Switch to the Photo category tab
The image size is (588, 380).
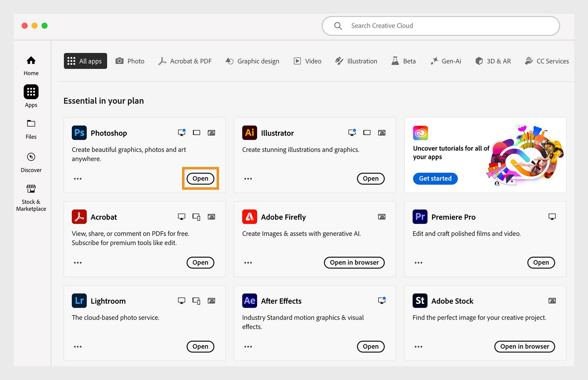[x=130, y=61]
